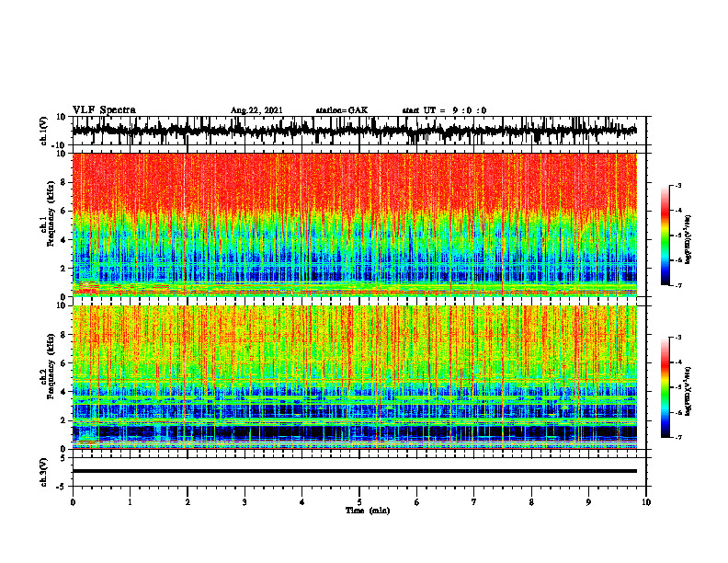728x563 pixels.
Task: Click the ch.1 spectrogram panel
Action: pos(354,224)
